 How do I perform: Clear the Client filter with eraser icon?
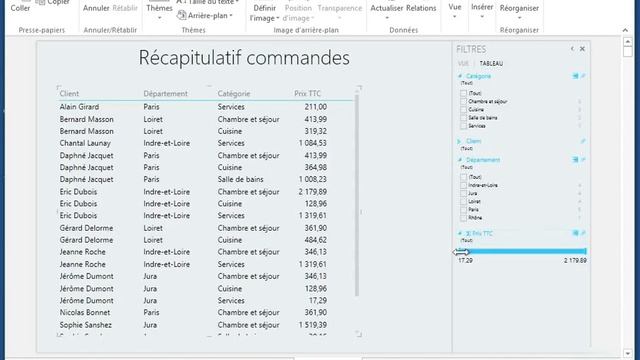coord(583,141)
